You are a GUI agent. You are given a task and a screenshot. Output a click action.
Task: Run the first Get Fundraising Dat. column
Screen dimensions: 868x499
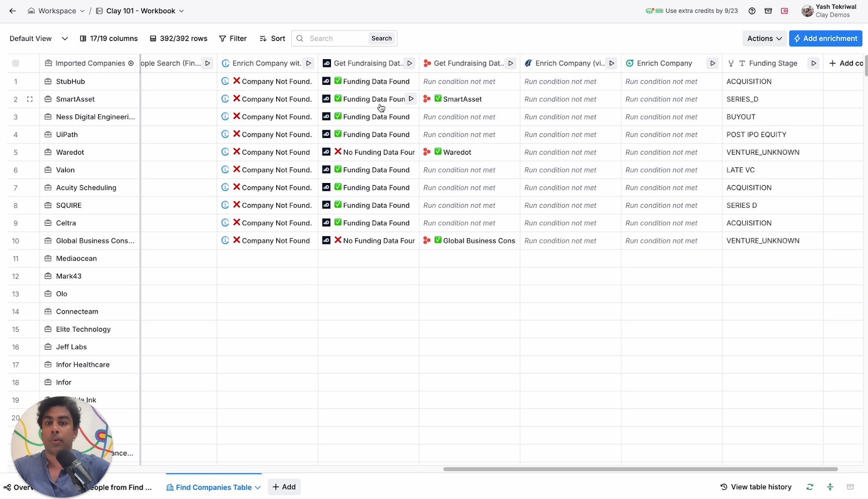click(410, 64)
